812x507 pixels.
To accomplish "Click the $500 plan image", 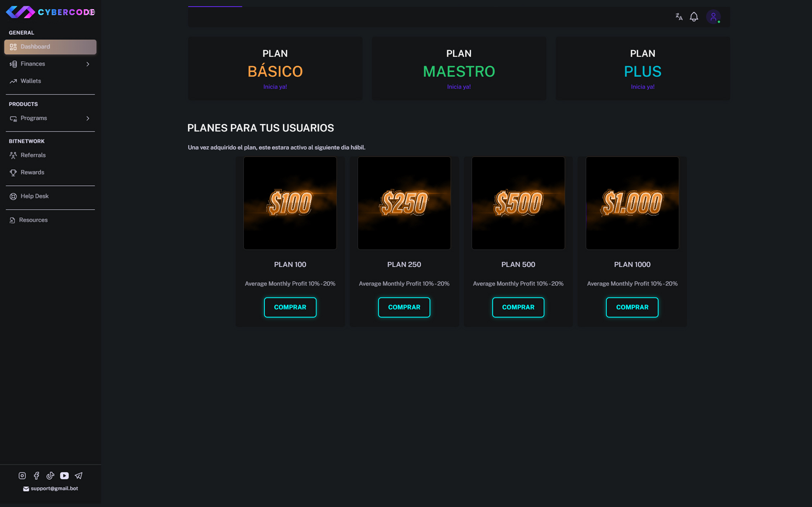I will tap(518, 203).
